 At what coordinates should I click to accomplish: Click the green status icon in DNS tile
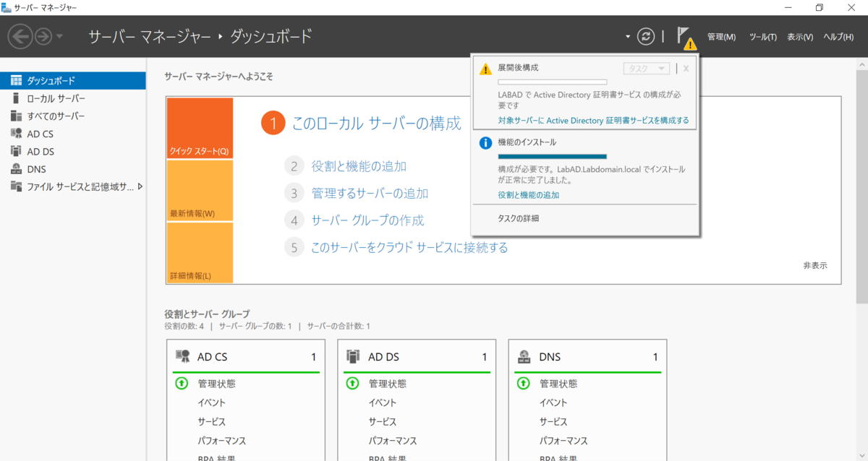523,384
